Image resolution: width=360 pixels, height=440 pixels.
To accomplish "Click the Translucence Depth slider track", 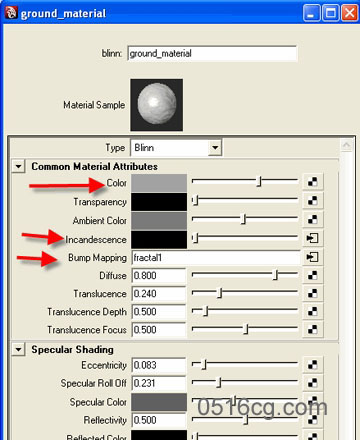I will (x=245, y=310).
